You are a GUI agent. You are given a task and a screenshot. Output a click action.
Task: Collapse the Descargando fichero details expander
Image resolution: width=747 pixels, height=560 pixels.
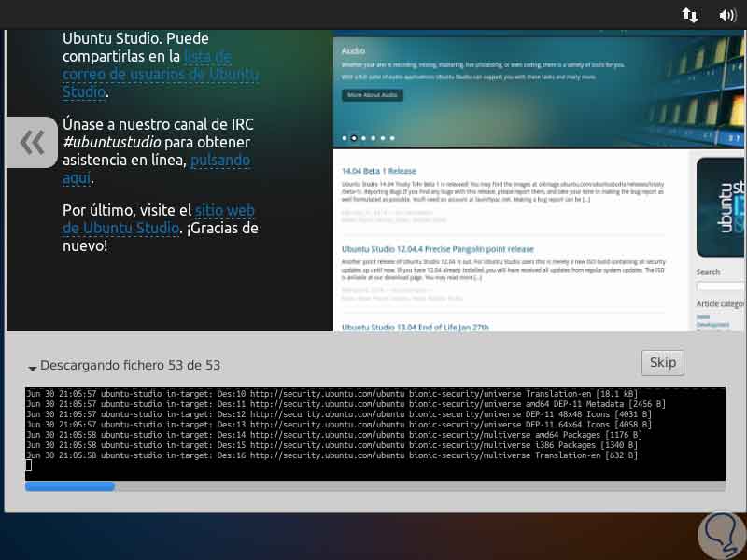[x=33, y=368]
